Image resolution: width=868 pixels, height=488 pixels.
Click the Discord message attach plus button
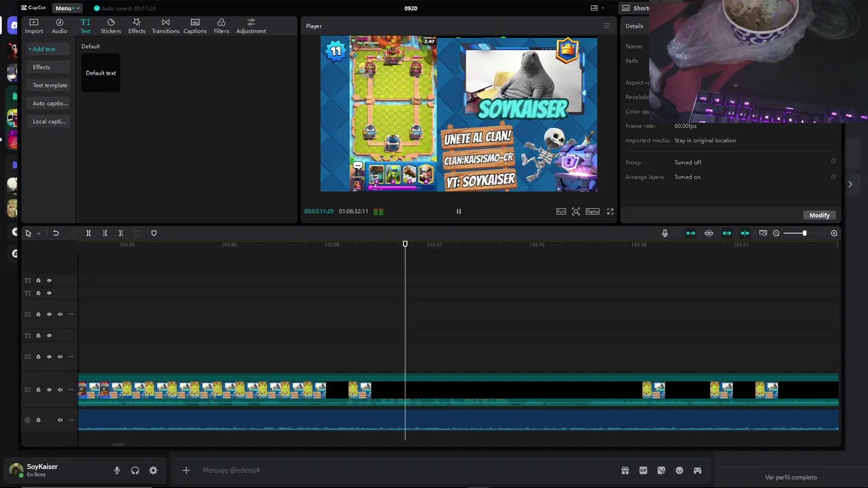click(186, 470)
